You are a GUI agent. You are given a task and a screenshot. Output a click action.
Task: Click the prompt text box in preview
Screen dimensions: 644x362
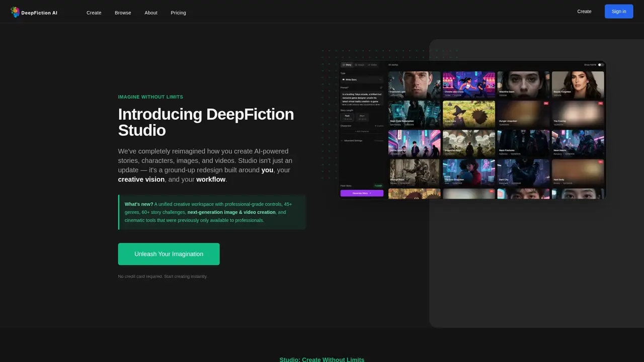point(362,99)
